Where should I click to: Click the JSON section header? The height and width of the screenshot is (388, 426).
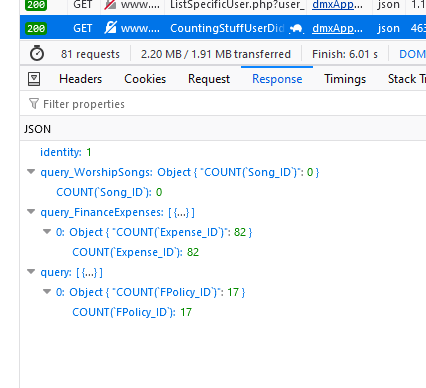[x=223, y=129]
